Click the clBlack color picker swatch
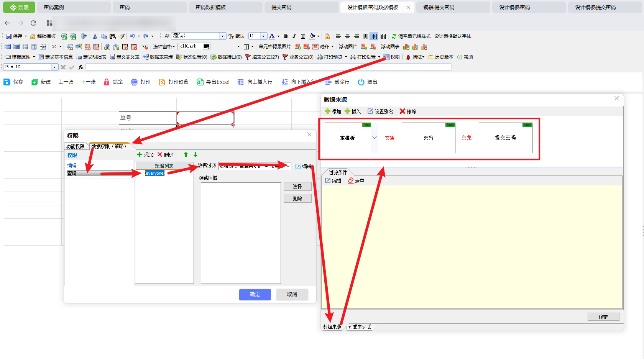The width and height of the screenshot is (644, 359). [x=207, y=46]
